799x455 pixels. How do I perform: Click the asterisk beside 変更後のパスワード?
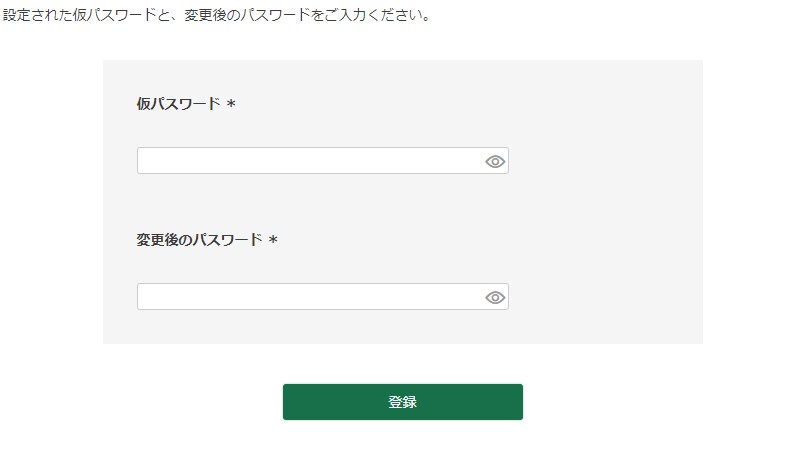tap(273, 241)
